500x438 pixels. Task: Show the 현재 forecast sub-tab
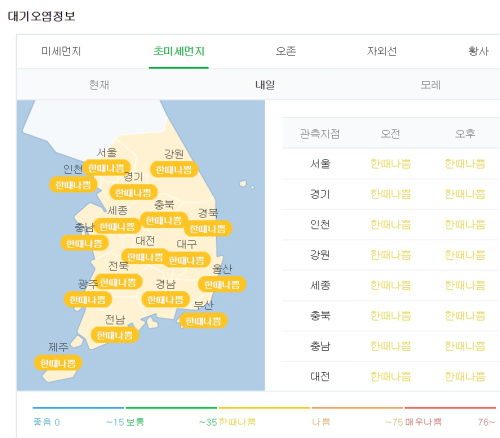click(x=99, y=85)
